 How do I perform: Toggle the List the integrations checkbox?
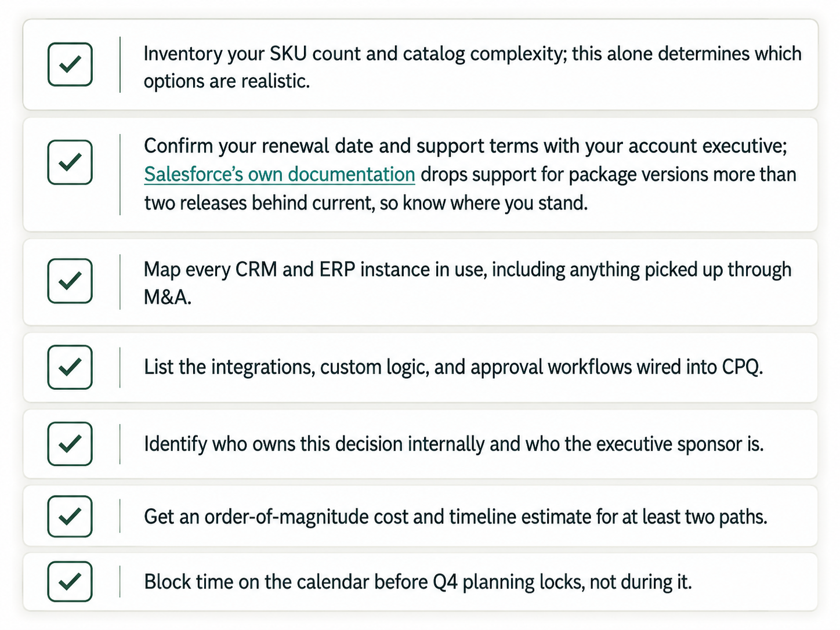[70, 367]
